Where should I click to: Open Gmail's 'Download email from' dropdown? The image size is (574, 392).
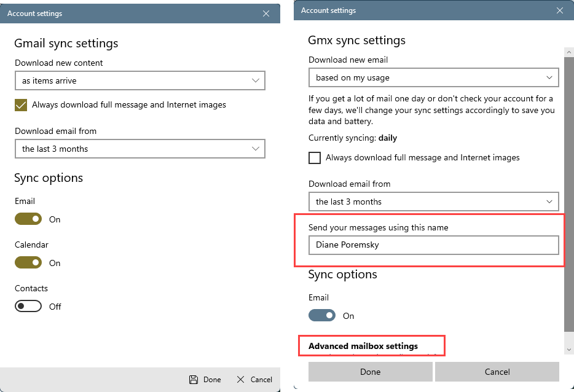(140, 149)
